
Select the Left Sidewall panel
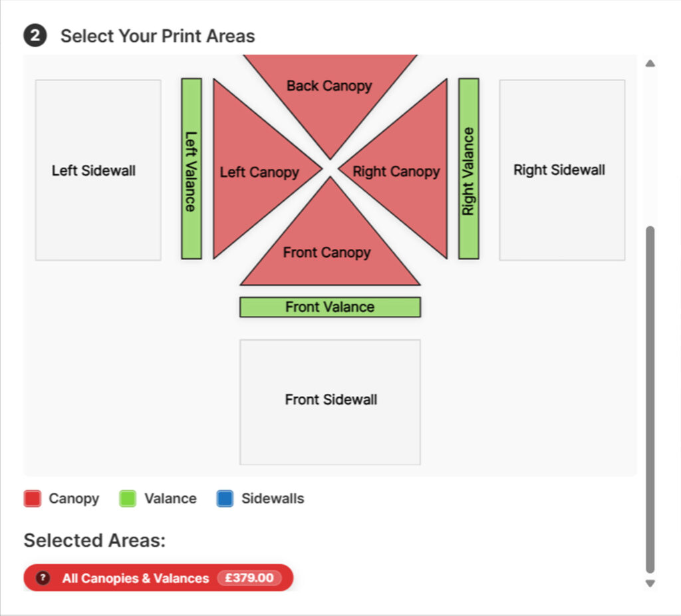(x=98, y=170)
